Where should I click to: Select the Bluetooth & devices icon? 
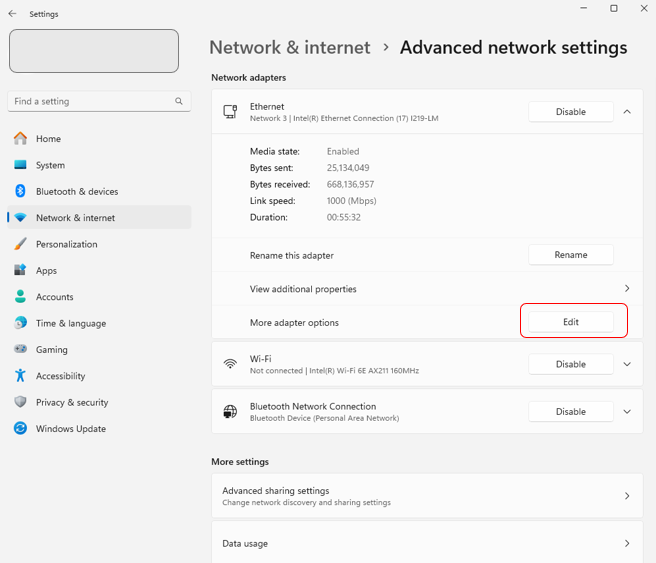point(20,191)
